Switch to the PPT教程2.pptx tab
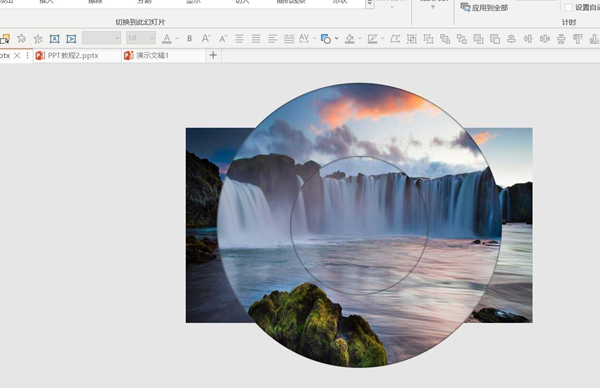Screen dimensions: 600x388 77,55
